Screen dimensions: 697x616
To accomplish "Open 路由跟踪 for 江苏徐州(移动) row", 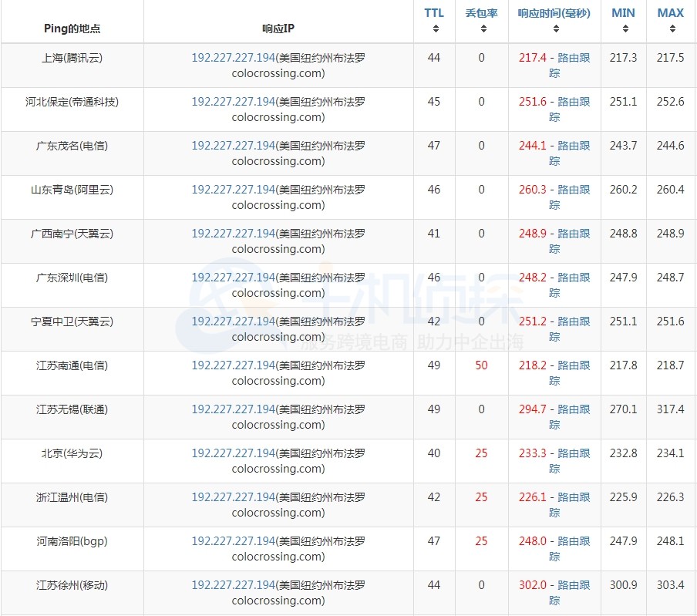I will click(x=574, y=586).
